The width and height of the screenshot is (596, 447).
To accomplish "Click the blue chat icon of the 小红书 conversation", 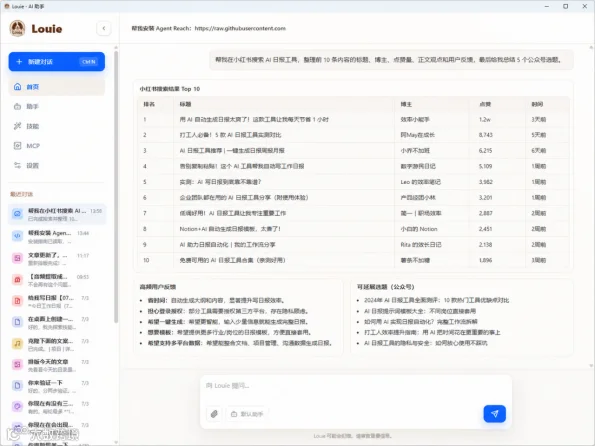I will [x=17, y=214].
